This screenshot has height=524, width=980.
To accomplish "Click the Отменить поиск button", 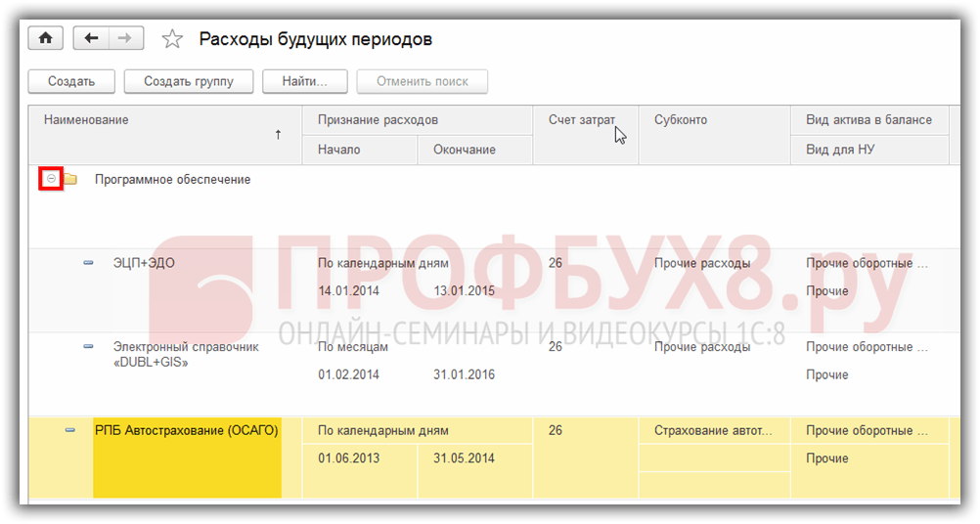I will tap(423, 81).
